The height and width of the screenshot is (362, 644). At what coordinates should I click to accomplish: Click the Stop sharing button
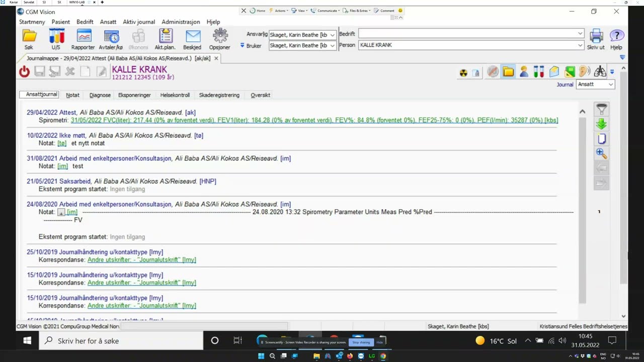[361, 342]
